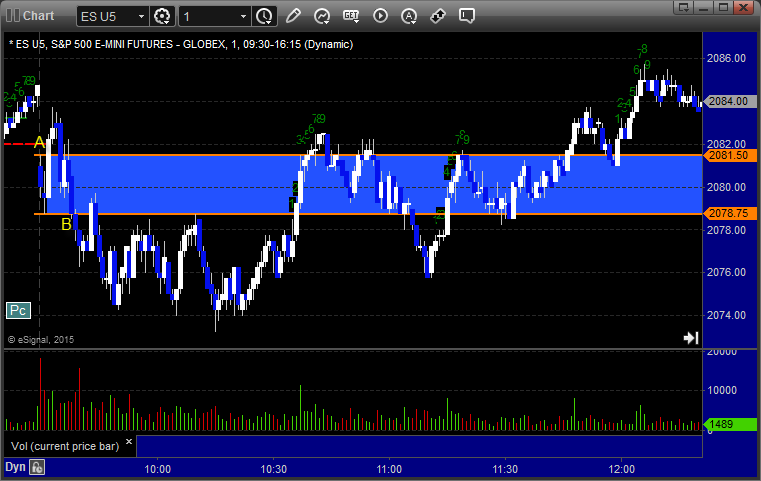Click the 2082.00 price axis label
Image resolution: width=761 pixels, height=481 pixels.
pyautogui.click(x=727, y=144)
